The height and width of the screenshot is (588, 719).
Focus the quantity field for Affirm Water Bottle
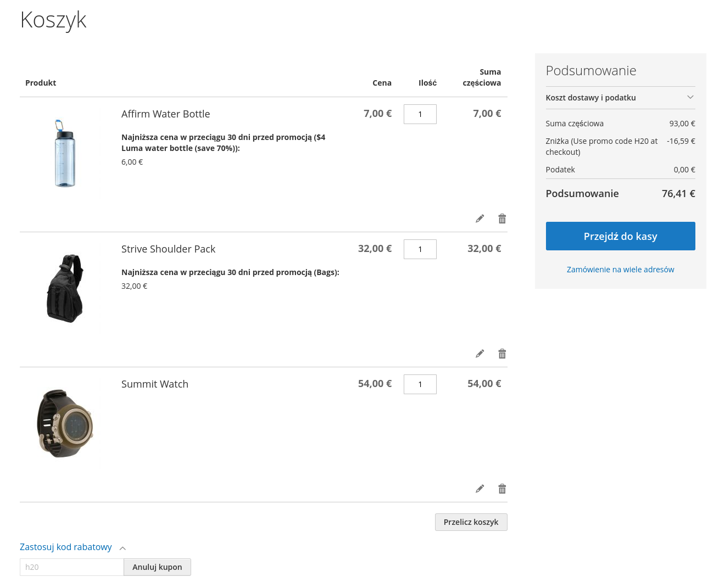(x=420, y=114)
